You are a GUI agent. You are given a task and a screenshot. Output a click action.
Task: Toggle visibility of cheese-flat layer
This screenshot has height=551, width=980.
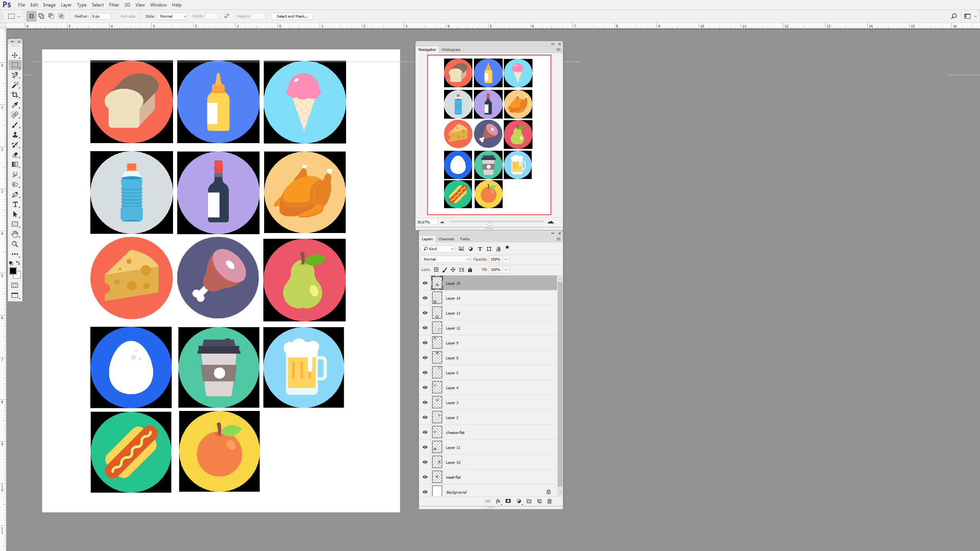[425, 432]
